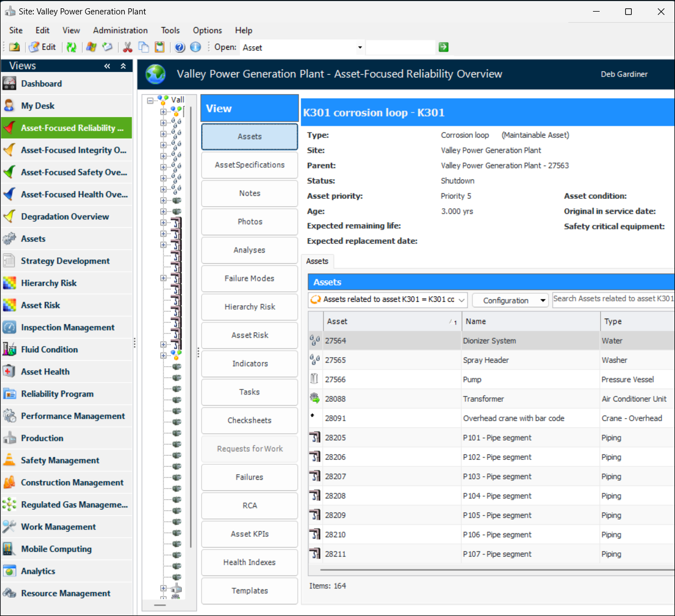The height and width of the screenshot is (616, 675).
Task: Collapse the root Vall tree node
Action: 150,100
